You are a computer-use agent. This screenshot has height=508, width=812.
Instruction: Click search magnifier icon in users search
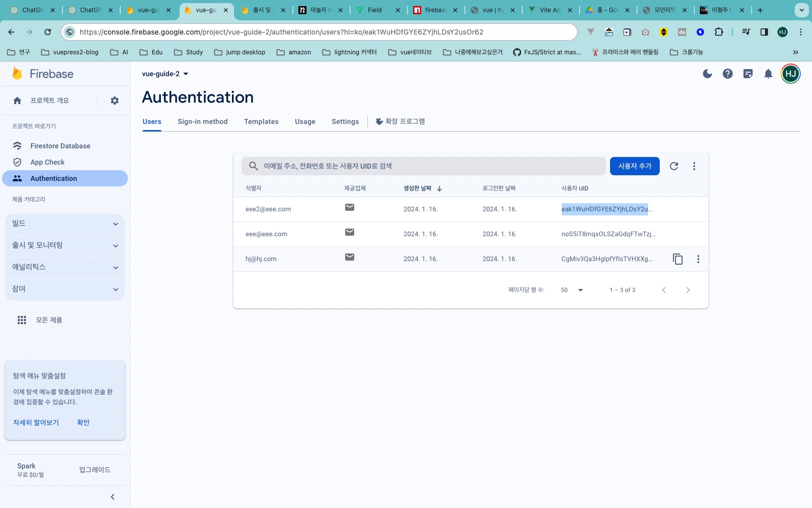click(253, 166)
